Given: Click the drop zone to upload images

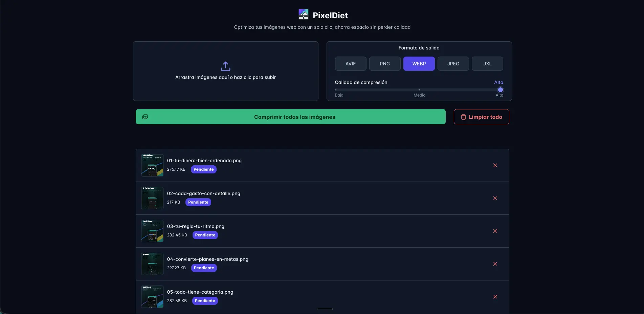Looking at the screenshot, I should coord(226,71).
